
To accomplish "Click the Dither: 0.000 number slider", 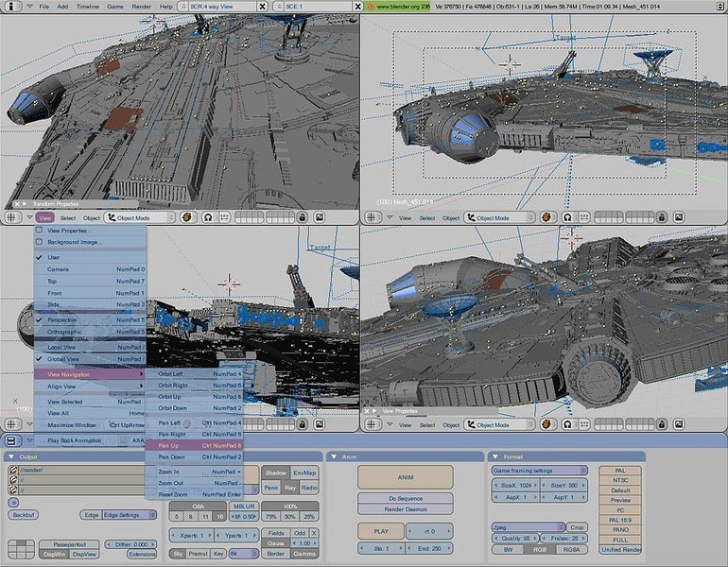I will point(130,544).
